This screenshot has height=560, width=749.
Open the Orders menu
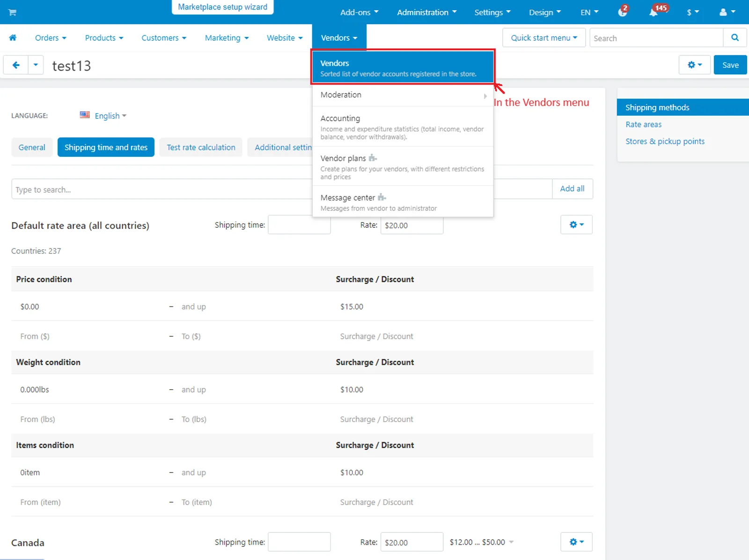51,38
